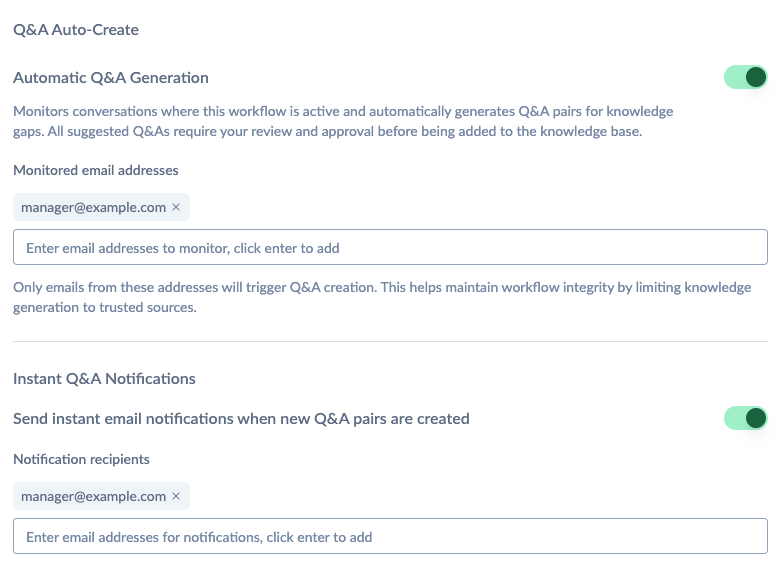Click the Notification recipients label
Viewport: 777px width, 566px height.
81,459
